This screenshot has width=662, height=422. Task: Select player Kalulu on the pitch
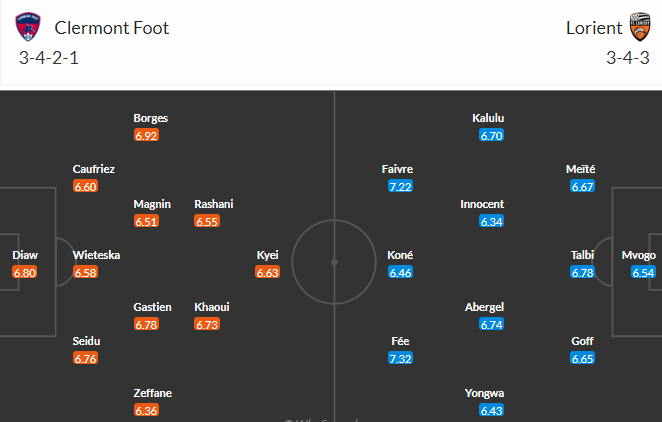pyautogui.click(x=488, y=118)
